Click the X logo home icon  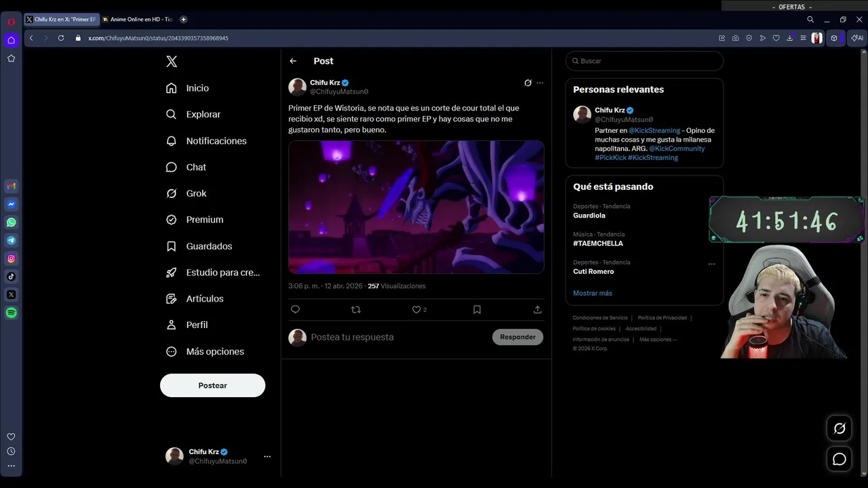172,62
